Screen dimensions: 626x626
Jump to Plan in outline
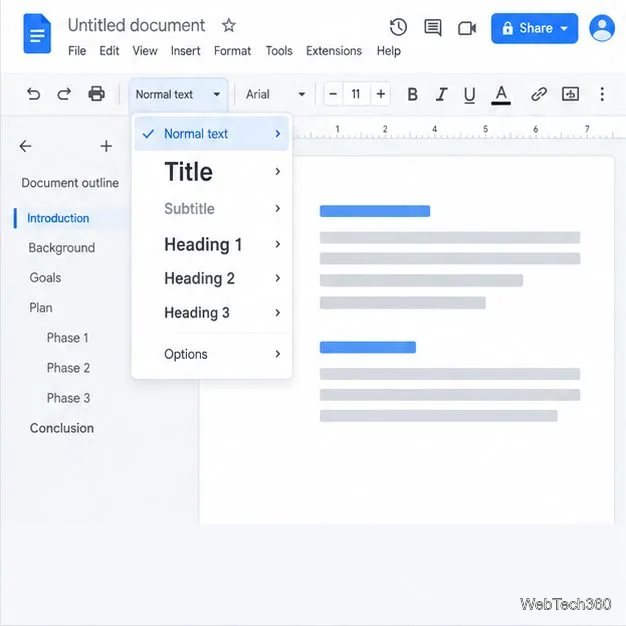[x=41, y=308]
